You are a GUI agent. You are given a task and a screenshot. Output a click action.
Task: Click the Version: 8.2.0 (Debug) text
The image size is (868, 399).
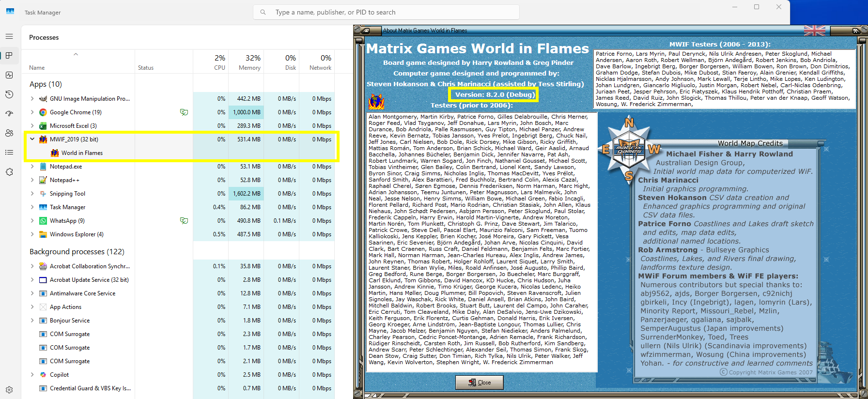495,94
